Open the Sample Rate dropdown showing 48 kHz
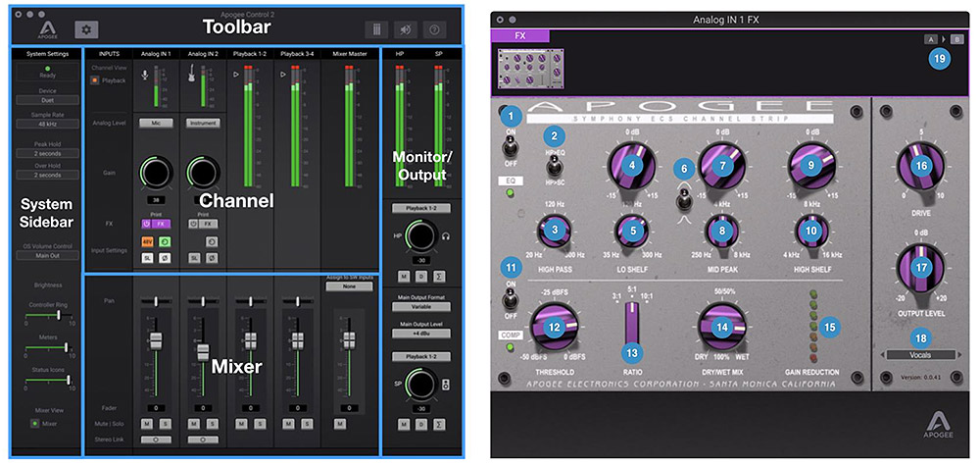Image resolution: width=980 pixels, height=466 pixels. (x=47, y=124)
